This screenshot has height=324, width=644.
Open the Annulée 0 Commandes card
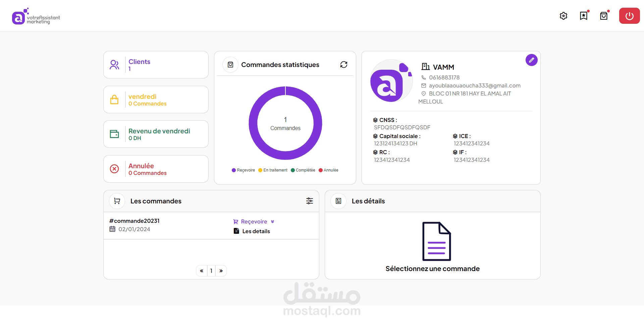point(156,169)
